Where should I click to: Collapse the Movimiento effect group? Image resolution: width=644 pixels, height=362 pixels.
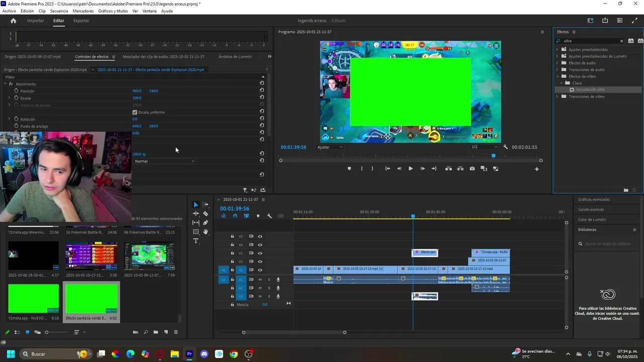pyautogui.click(x=5, y=84)
